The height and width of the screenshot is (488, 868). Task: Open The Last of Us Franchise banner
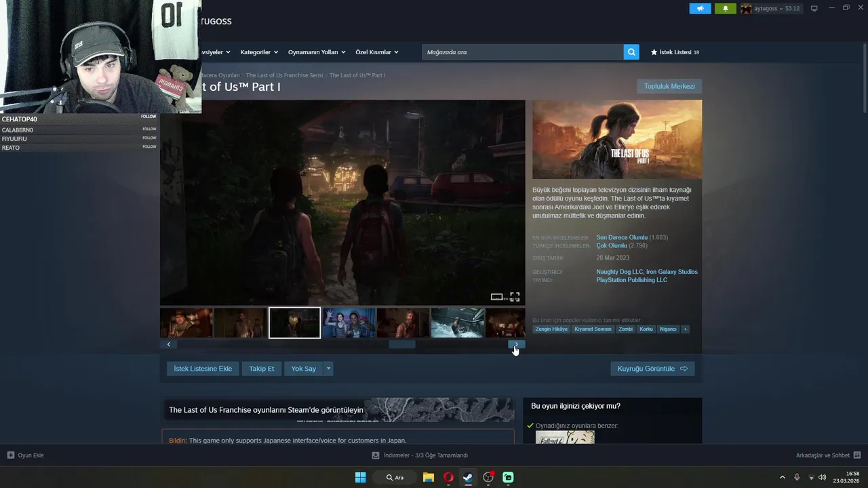click(338, 409)
